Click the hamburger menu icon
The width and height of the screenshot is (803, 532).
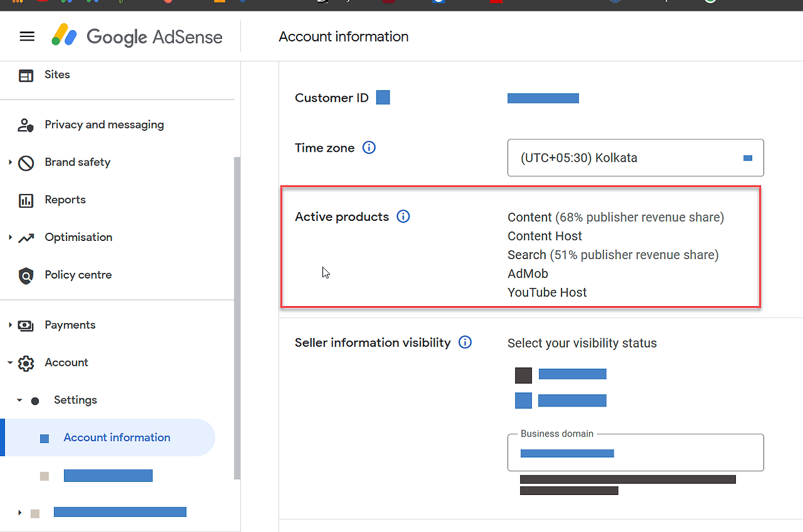(26, 36)
